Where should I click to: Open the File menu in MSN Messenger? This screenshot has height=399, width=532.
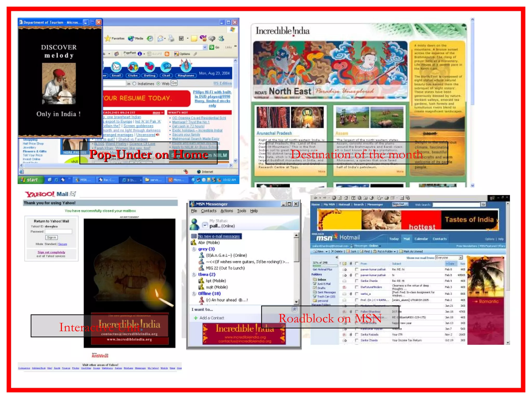tap(194, 211)
